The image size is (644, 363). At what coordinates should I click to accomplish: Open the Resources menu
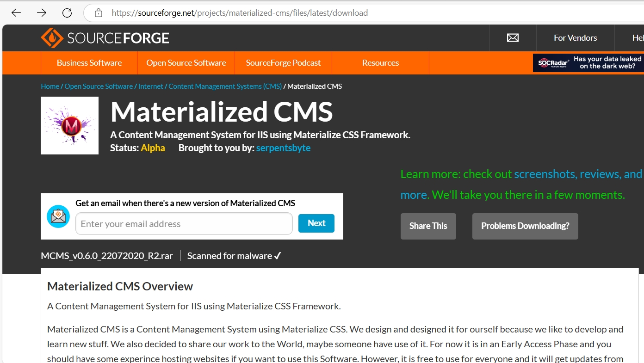tap(380, 63)
